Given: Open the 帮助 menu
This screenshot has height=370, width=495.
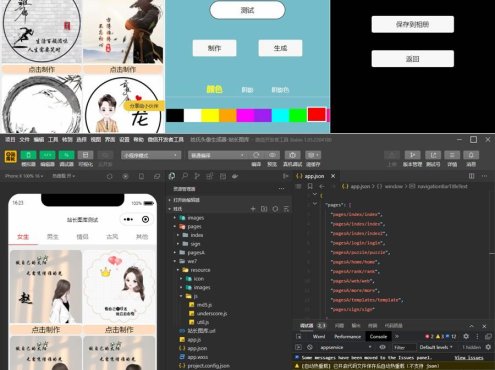Looking at the screenshot, I should click(138, 140).
